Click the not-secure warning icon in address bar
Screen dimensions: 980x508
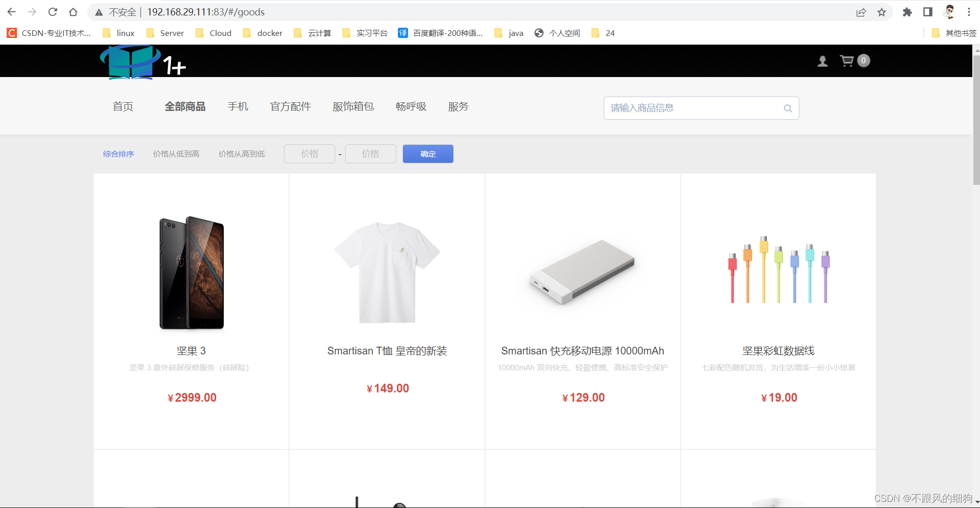pyautogui.click(x=99, y=12)
